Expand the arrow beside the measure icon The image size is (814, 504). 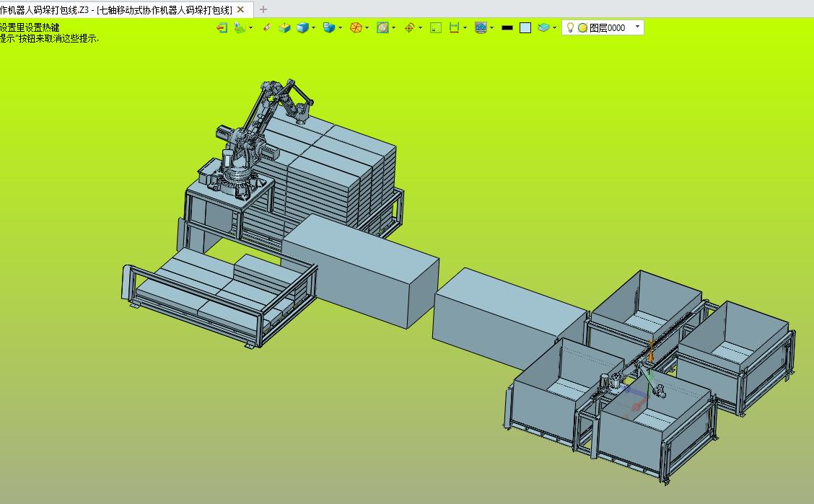click(x=465, y=28)
